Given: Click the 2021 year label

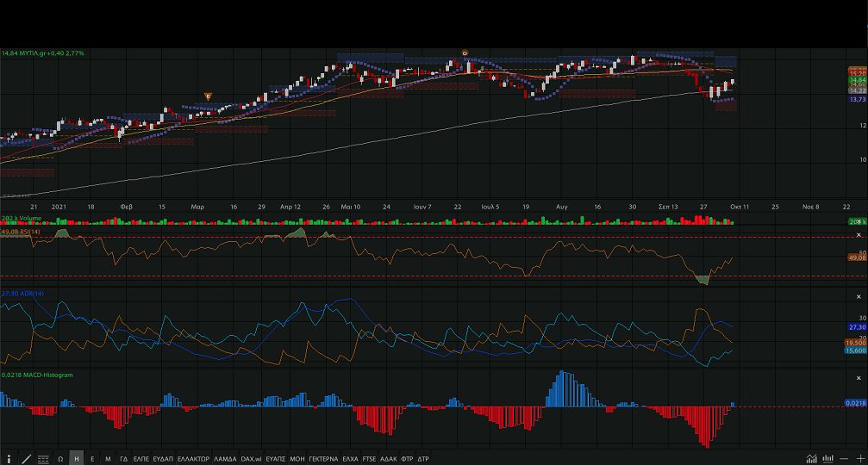Looking at the screenshot, I should click(x=59, y=207).
